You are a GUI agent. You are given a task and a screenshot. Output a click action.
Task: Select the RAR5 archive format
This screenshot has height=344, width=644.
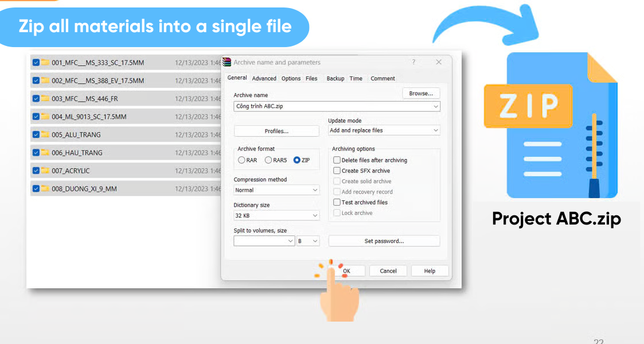click(268, 160)
